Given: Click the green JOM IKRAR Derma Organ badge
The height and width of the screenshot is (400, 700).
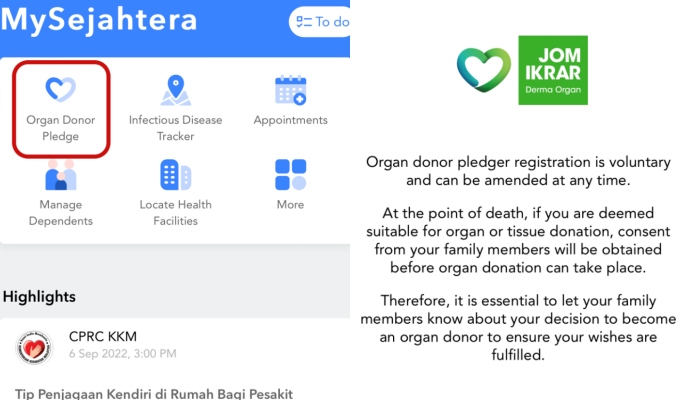Looking at the screenshot, I should [x=553, y=70].
